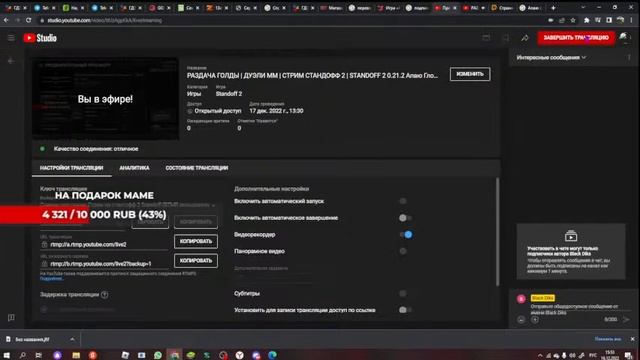Show hidden system tray icons
The image size is (640, 360).
(x=540, y=356)
